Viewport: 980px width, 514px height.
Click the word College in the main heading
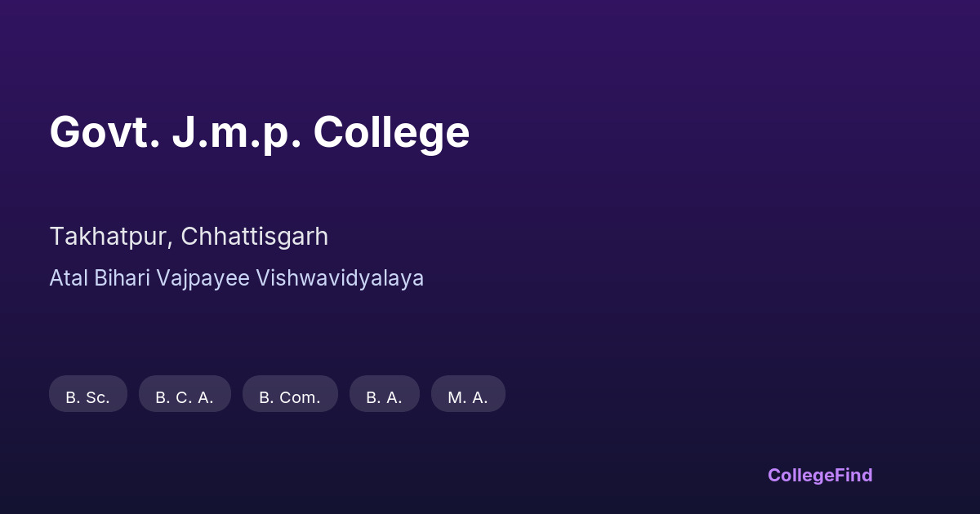(x=391, y=132)
